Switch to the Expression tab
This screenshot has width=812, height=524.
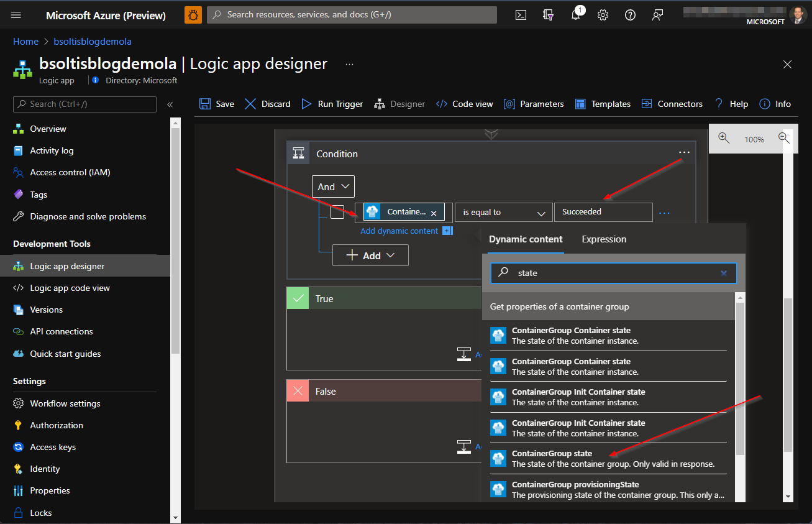tap(604, 239)
